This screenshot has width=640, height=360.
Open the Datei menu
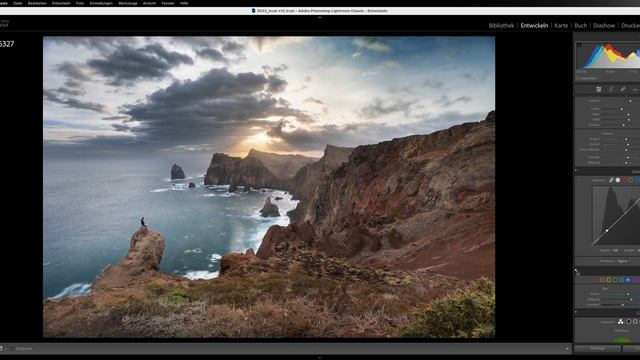click(x=18, y=3)
